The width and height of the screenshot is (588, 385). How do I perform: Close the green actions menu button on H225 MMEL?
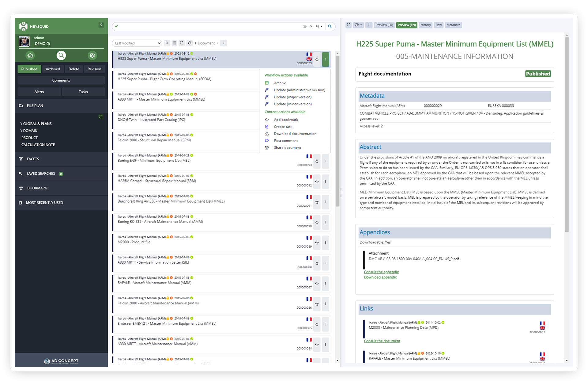[326, 59]
